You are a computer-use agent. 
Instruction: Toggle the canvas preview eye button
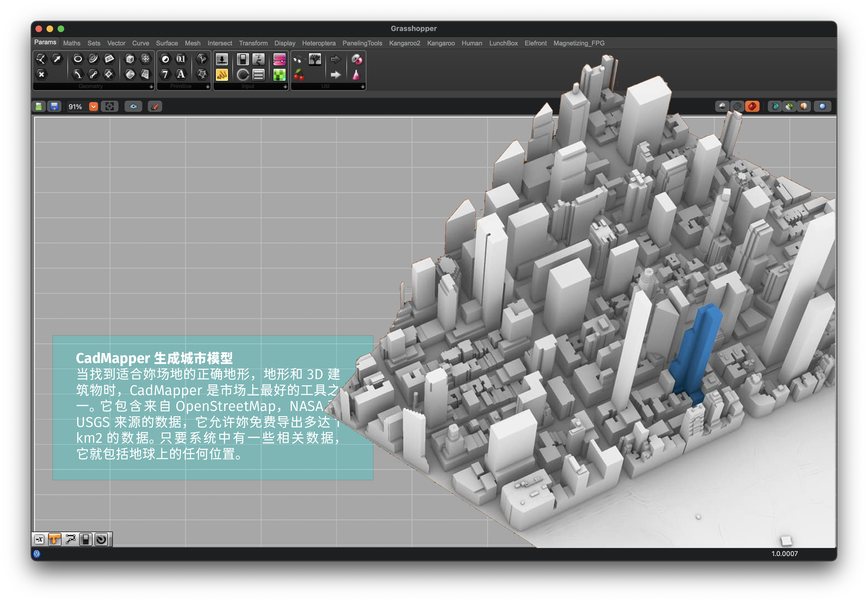pyautogui.click(x=133, y=107)
